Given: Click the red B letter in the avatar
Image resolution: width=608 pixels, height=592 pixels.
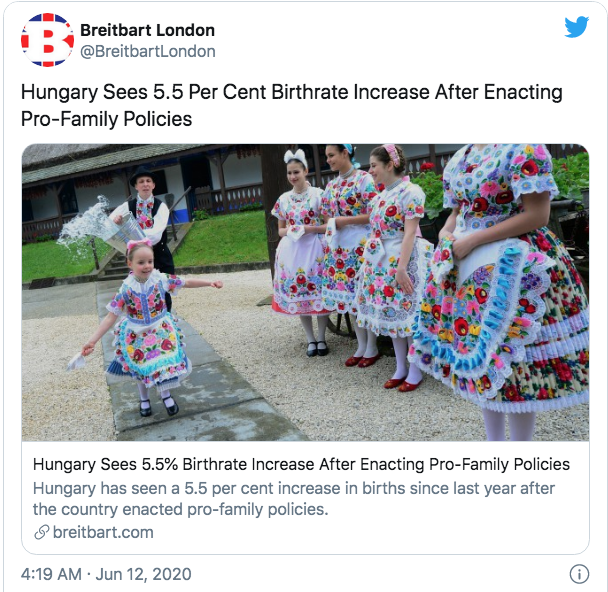Looking at the screenshot, I should 48,40.
